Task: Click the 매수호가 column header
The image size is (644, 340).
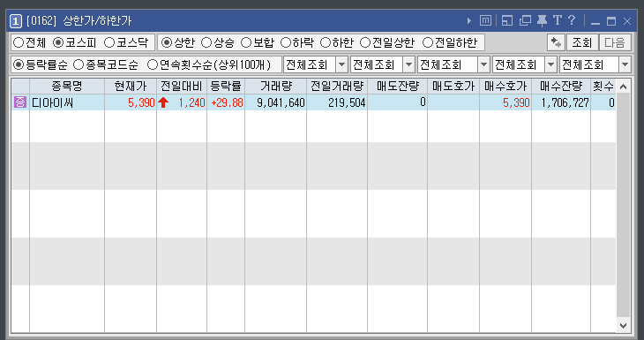Action: [505, 87]
